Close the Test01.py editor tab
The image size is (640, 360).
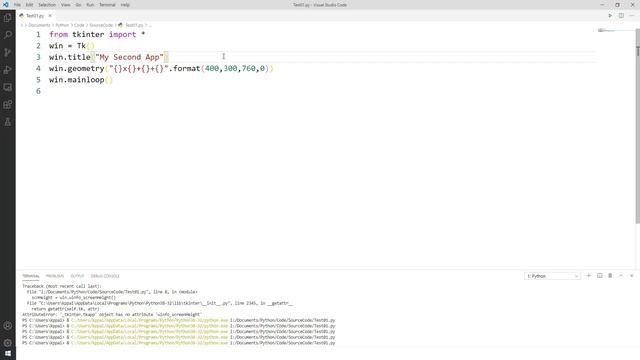coord(50,16)
